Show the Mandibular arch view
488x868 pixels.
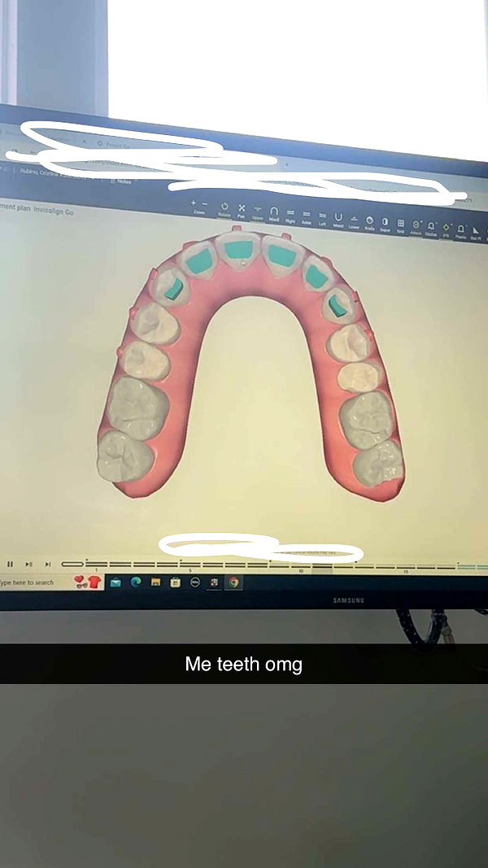[338, 219]
